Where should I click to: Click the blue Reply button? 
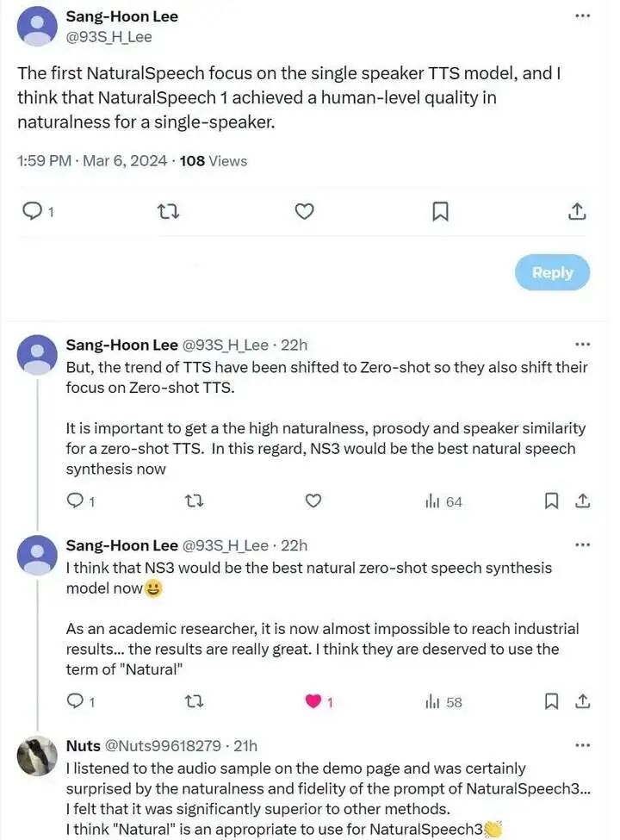click(x=552, y=273)
